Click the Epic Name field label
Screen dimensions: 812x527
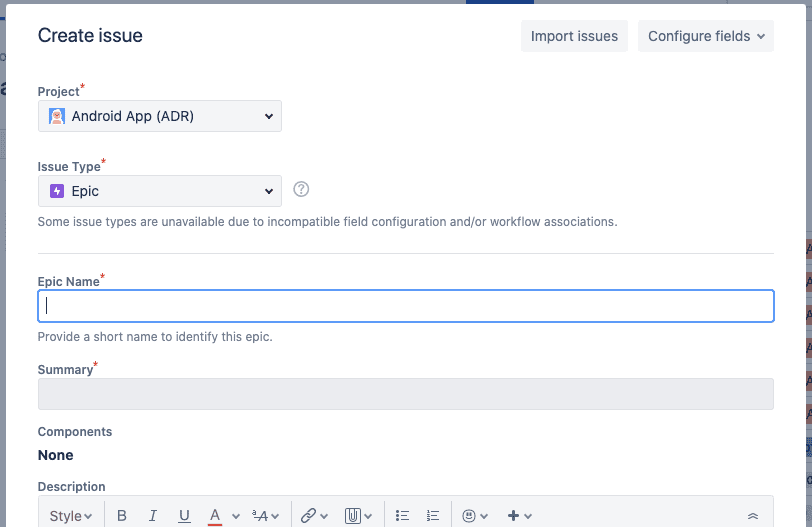(68, 282)
